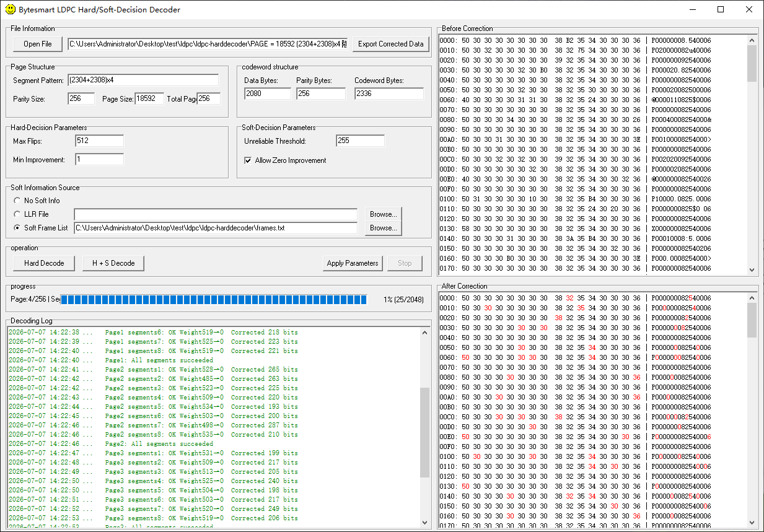The width and height of the screenshot is (764, 532).
Task: Click Before Correction hex row 0100
Action: coord(576,199)
